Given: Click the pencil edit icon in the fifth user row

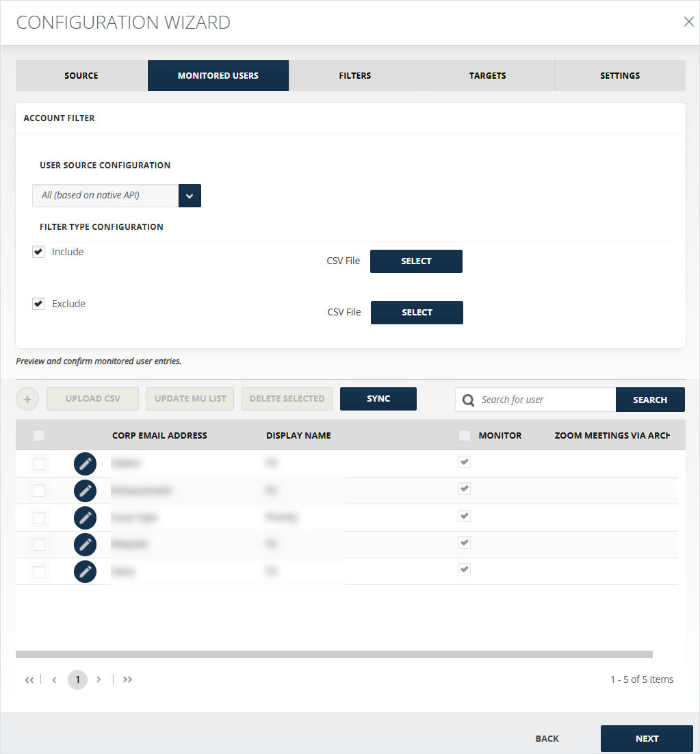Looking at the screenshot, I should pos(85,571).
